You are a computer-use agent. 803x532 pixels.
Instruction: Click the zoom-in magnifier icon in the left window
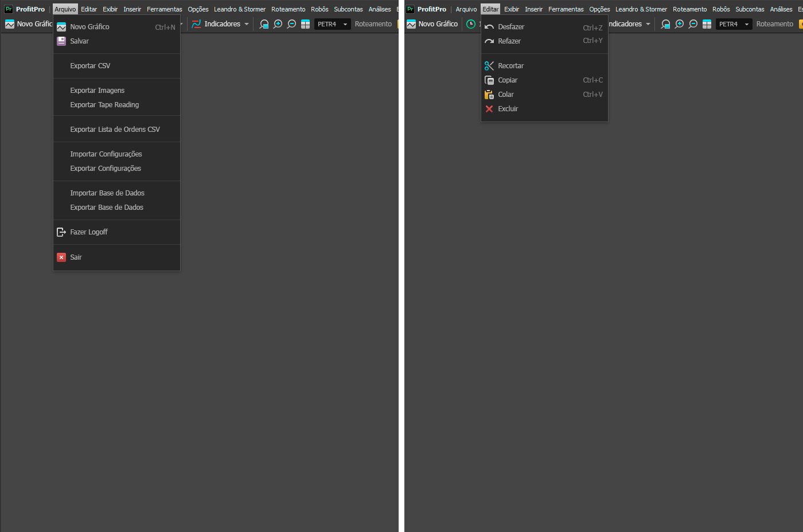[278, 24]
